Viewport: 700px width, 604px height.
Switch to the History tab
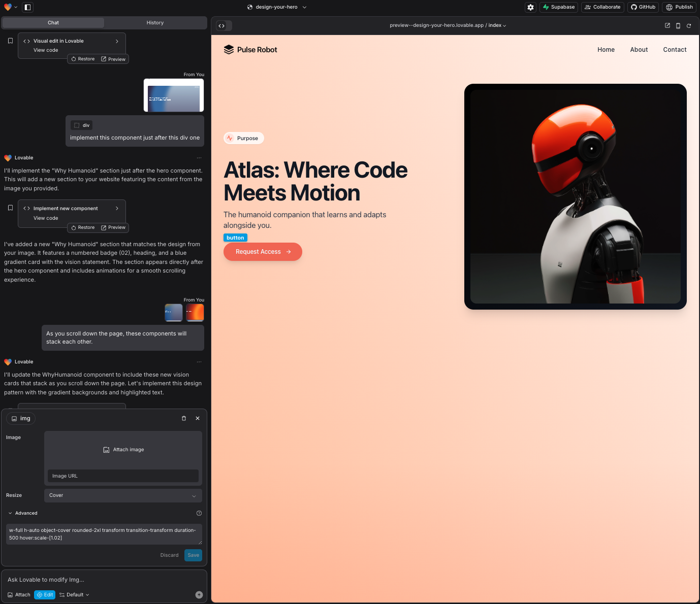click(155, 22)
